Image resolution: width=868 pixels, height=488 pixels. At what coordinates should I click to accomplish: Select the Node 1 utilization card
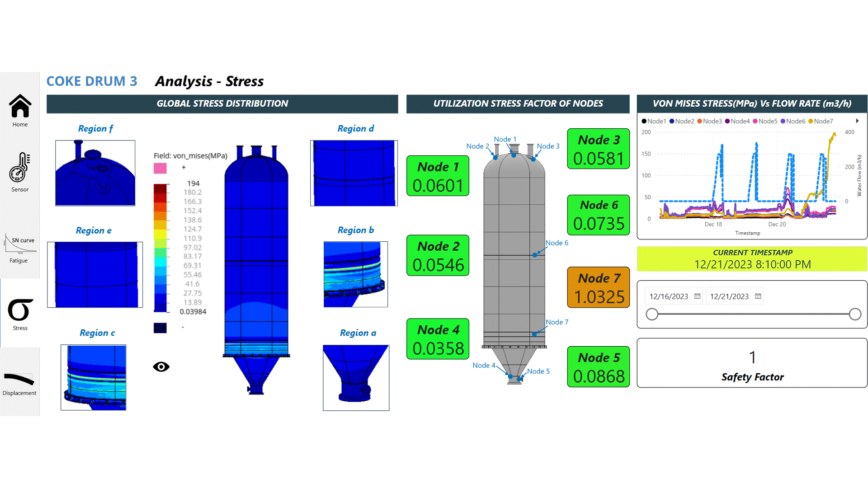(438, 176)
